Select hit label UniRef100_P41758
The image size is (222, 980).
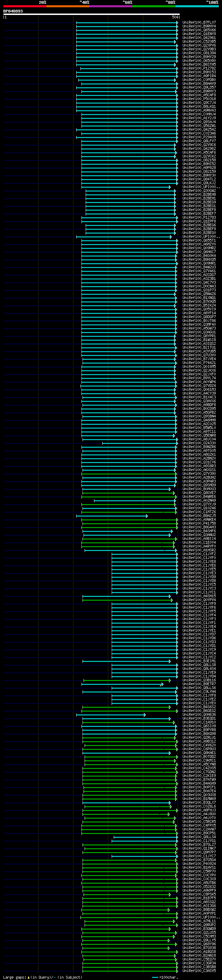199,523
